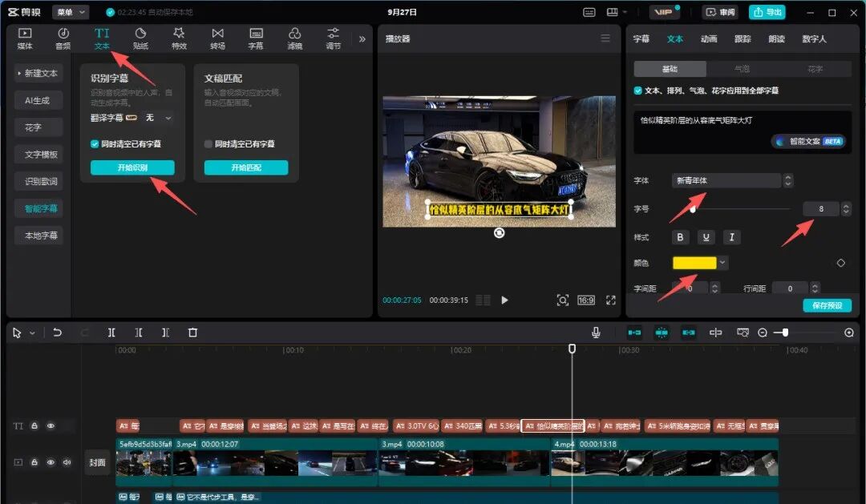Open the 菜单 menu dropdown
The height and width of the screenshot is (504, 866).
click(x=71, y=12)
